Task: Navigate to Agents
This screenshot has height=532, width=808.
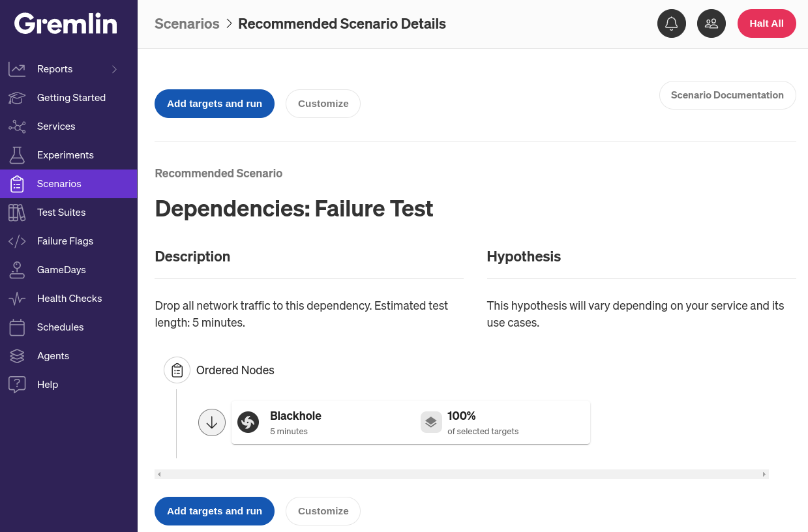Action: (68, 356)
